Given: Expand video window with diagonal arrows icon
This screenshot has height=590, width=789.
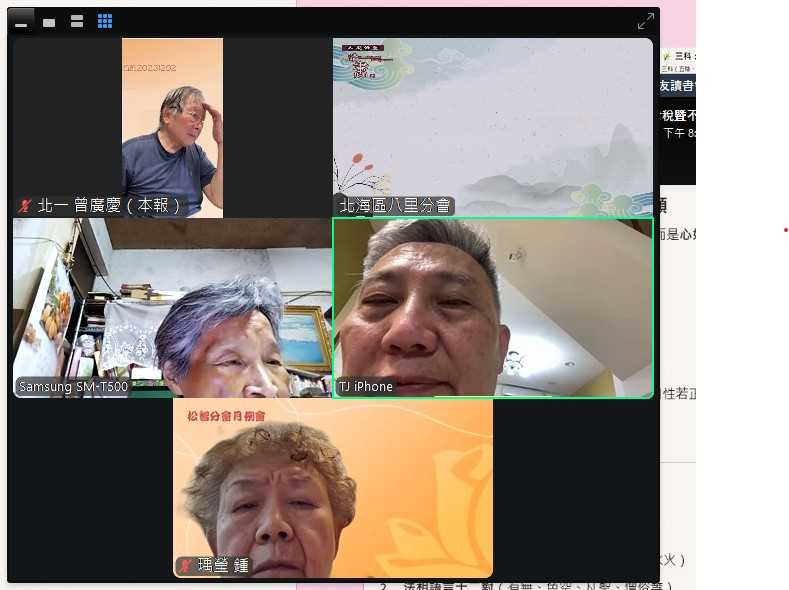Looking at the screenshot, I should click(x=646, y=21).
